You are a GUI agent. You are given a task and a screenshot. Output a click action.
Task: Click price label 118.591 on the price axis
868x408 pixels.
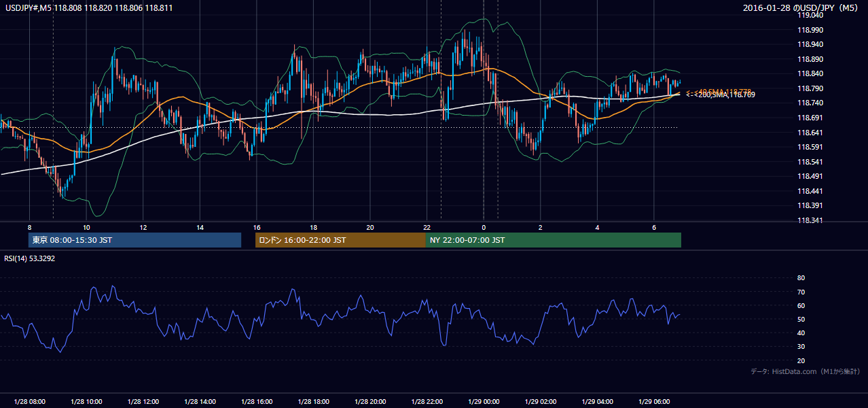pyautogui.click(x=810, y=147)
